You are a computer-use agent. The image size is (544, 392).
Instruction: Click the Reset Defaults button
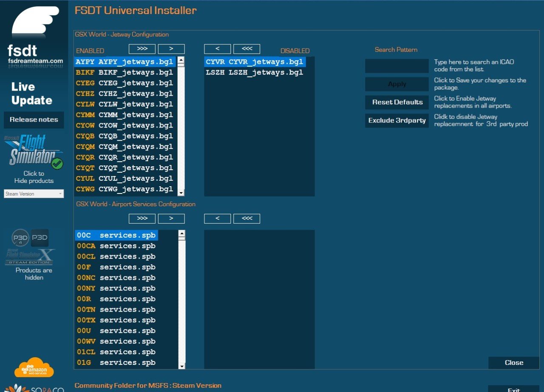(397, 102)
